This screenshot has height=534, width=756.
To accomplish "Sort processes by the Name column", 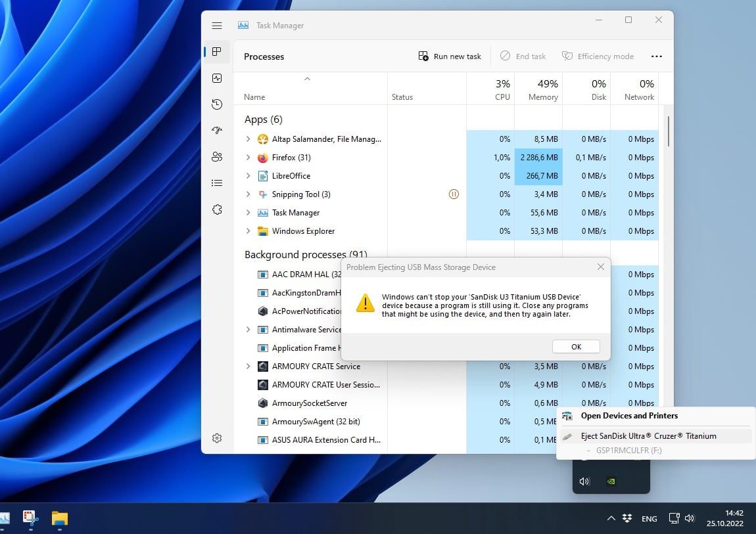I will pyautogui.click(x=310, y=89).
